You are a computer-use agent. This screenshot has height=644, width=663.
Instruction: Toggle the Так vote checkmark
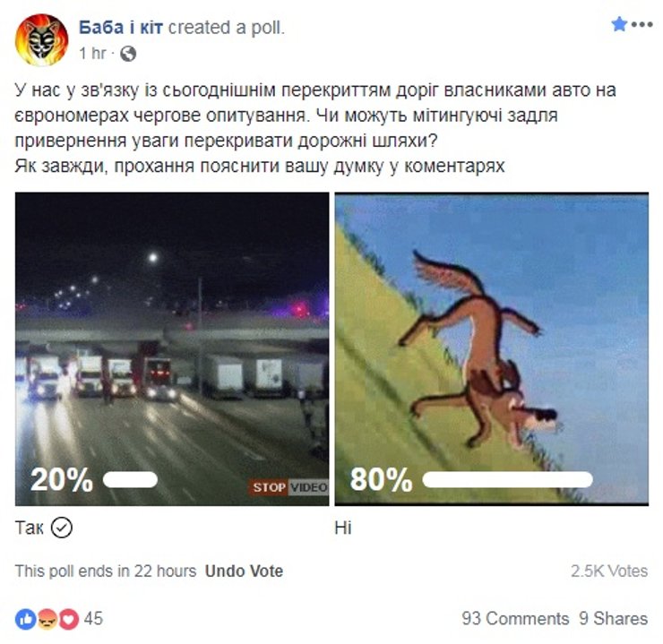tap(62, 528)
